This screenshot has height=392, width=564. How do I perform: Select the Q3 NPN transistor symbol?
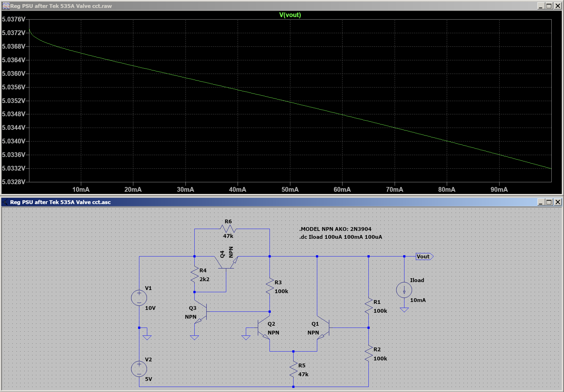click(x=200, y=311)
